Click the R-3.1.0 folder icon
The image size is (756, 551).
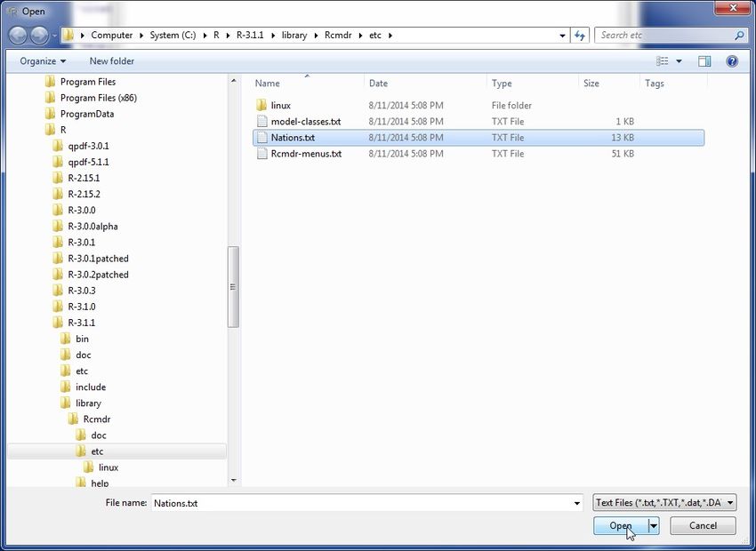(x=58, y=307)
